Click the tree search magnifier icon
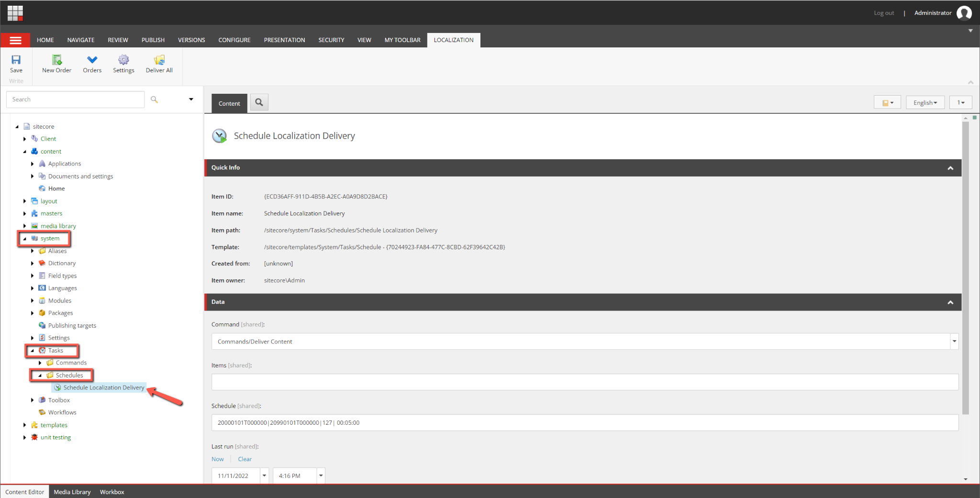Viewport: 980px width, 498px height. pyautogui.click(x=154, y=100)
